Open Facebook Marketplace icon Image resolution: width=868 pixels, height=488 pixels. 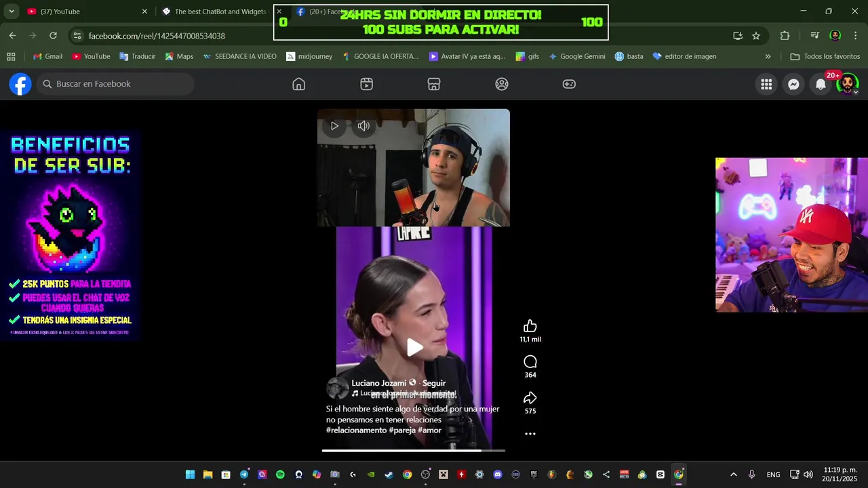(434, 84)
